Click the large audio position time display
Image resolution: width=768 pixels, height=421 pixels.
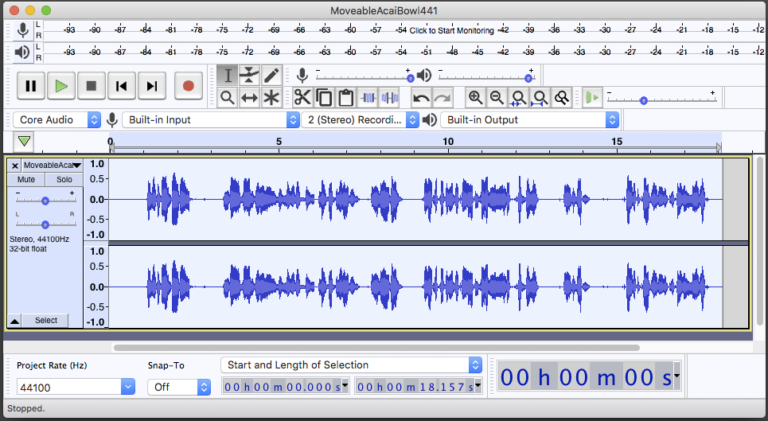(x=586, y=377)
